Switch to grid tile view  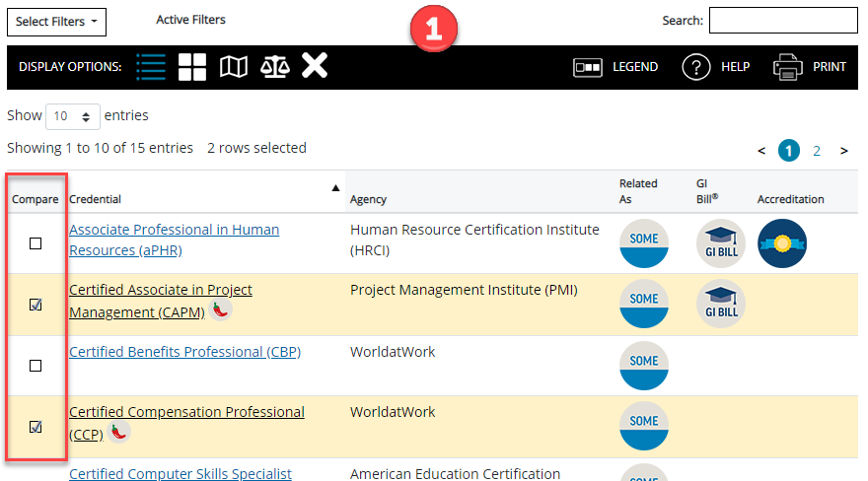click(x=192, y=67)
